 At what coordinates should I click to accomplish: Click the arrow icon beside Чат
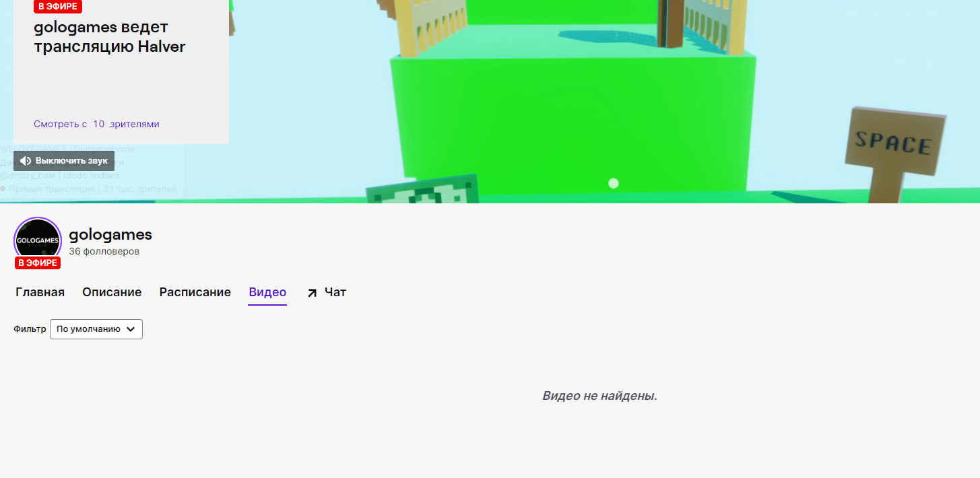tap(312, 293)
